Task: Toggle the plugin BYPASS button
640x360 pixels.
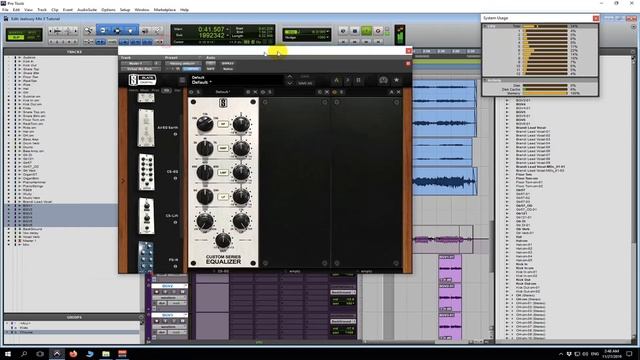Action: pos(227,63)
